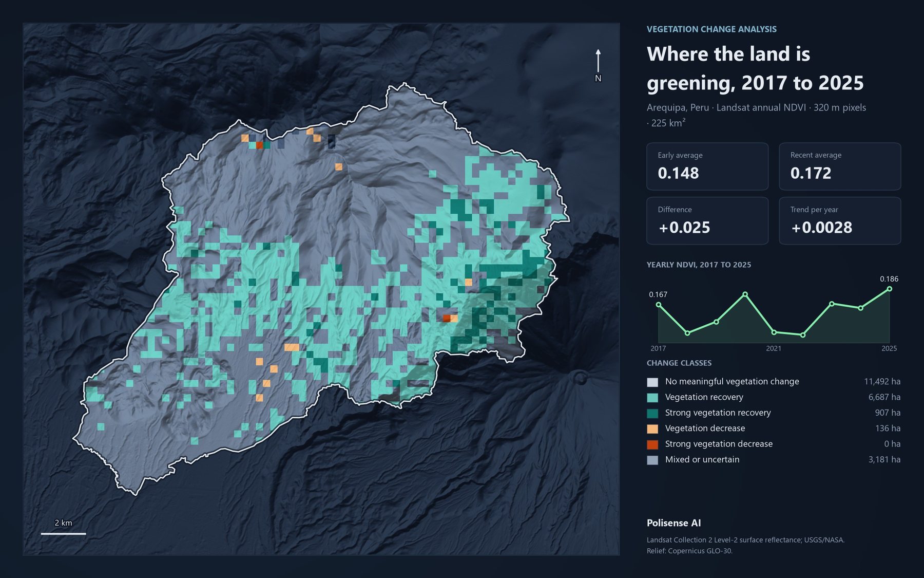924x578 pixels.
Task: Click the 907 ha value
Action: coord(888,413)
